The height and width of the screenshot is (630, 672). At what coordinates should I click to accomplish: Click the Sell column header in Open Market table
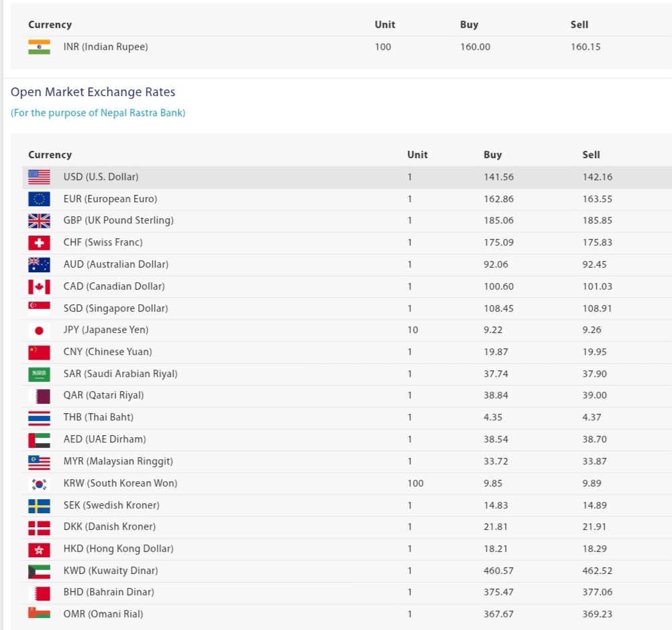pos(591,155)
